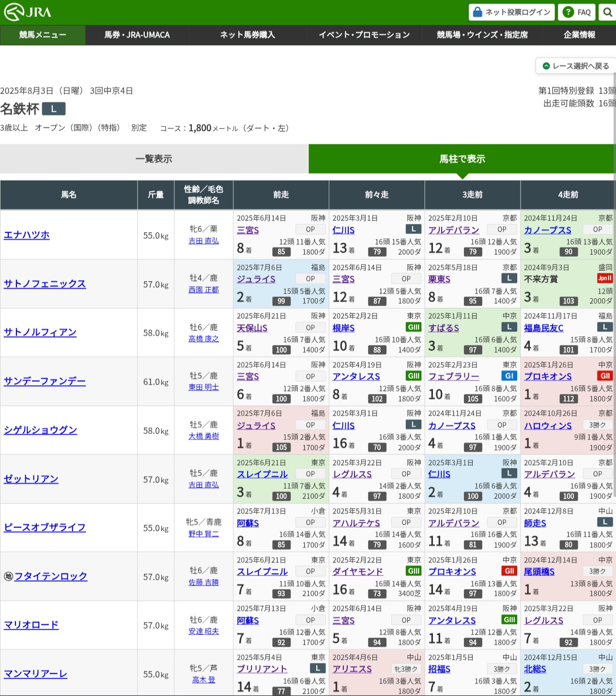Open 栗東S race link
The height and width of the screenshot is (696, 616).
click(439, 279)
